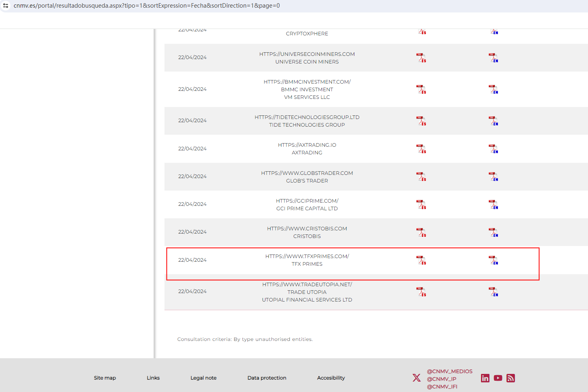This screenshot has height=392, width=588.
Task: Open the Data protection link
Action: coord(267,378)
